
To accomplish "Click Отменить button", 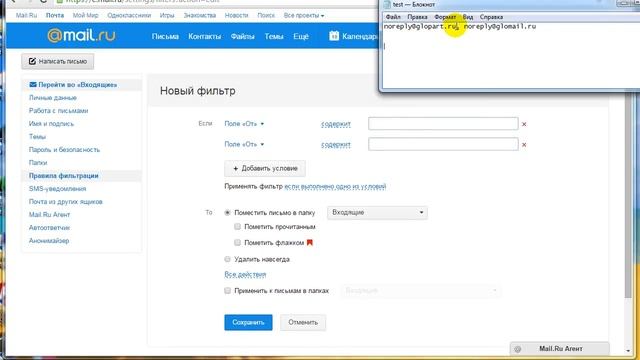I will pyautogui.click(x=303, y=322).
